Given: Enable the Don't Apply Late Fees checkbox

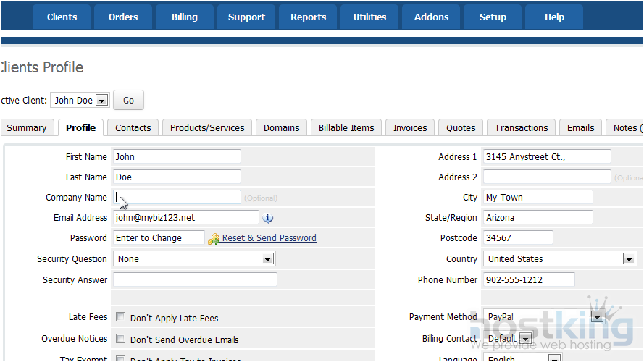Looking at the screenshot, I should [121, 317].
